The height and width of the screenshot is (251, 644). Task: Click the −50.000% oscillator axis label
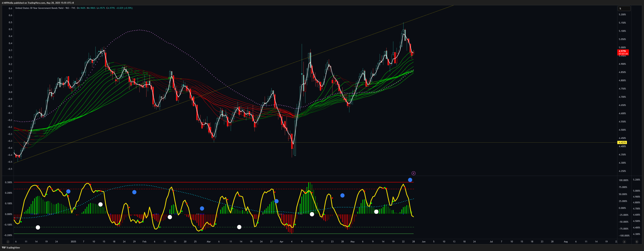coord(623,222)
